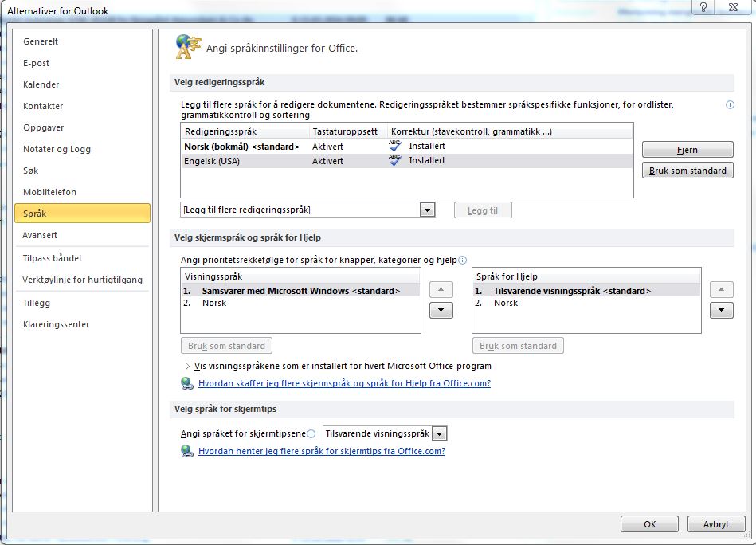This screenshot has width=756, height=545.
Task: Select Norsk in the Språk for Hjelp list
Action: [586, 303]
